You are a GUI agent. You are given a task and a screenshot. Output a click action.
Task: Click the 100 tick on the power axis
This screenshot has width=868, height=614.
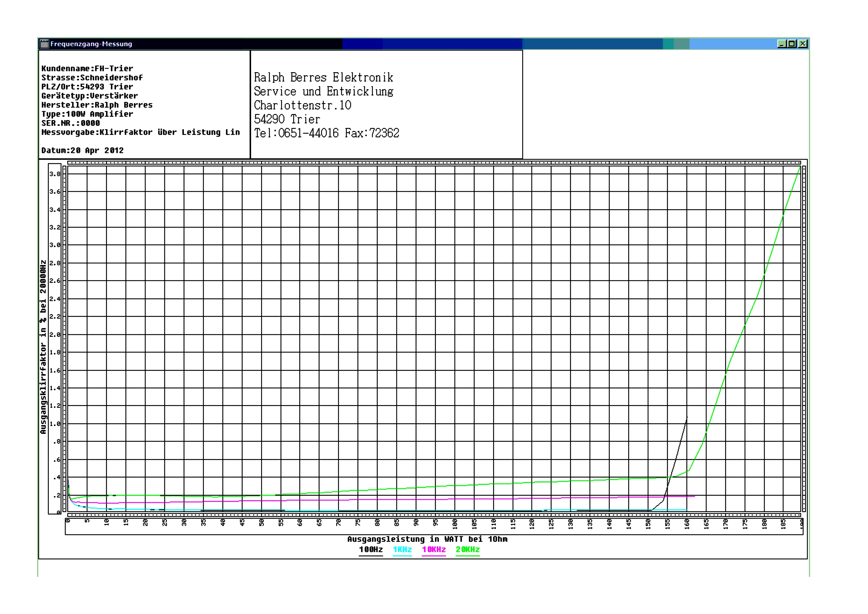pyautogui.click(x=455, y=524)
